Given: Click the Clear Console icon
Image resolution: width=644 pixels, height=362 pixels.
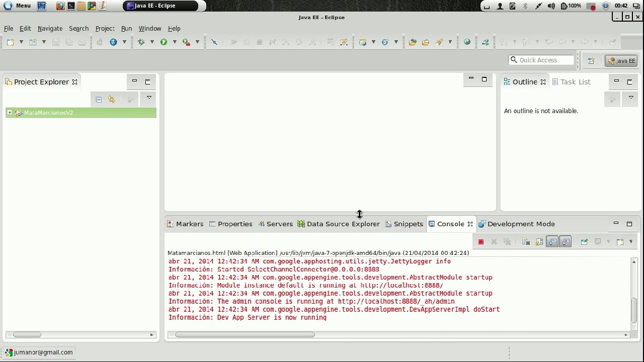Looking at the screenshot, I should pos(526,242).
